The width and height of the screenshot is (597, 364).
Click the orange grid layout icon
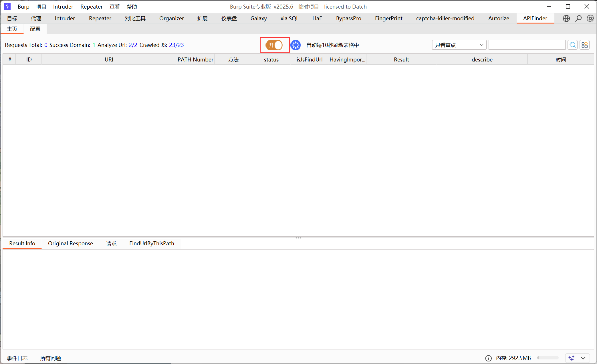[x=584, y=45]
